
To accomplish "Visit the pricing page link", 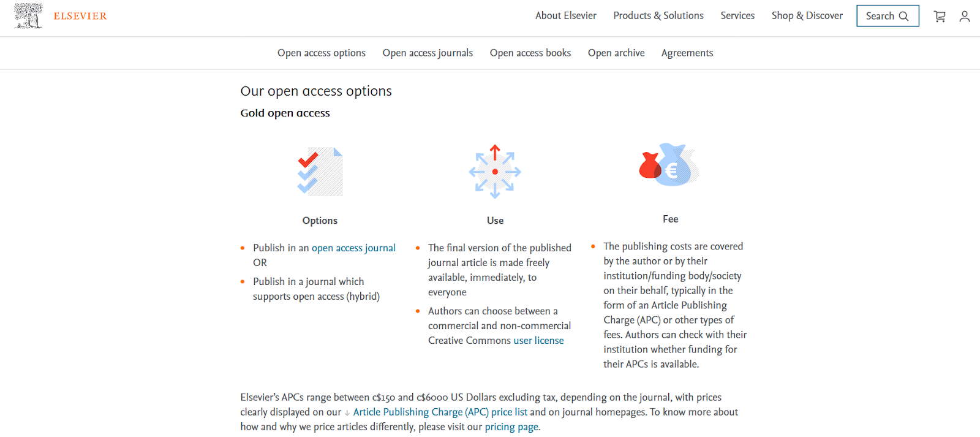I will tap(511, 427).
